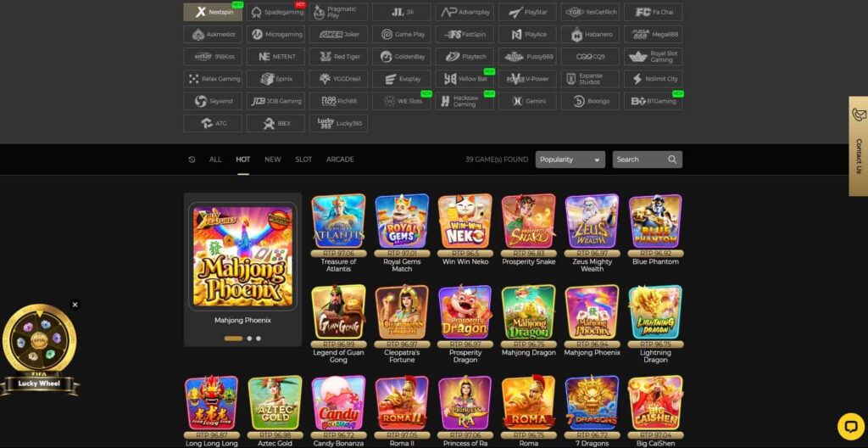Launch Mahjong Dragon game icon
This screenshot has height=448, width=868.
[x=529, y=311]
